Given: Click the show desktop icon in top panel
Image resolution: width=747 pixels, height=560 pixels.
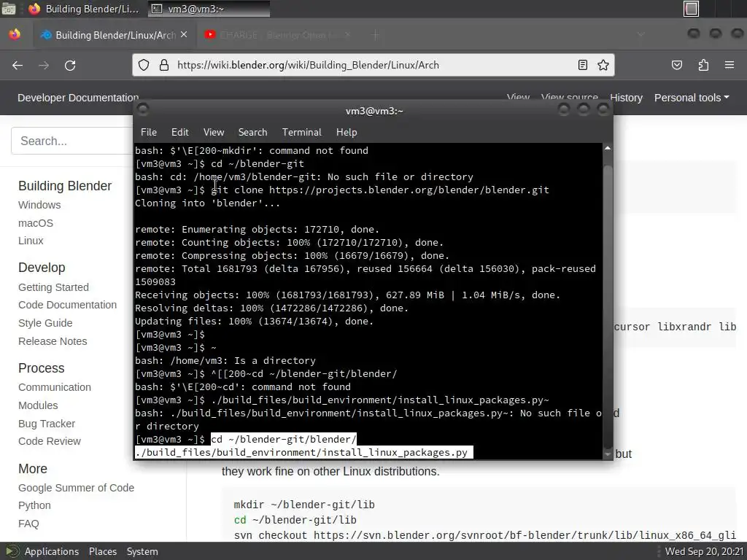Looking at the screenshot, I should [9, 9].
